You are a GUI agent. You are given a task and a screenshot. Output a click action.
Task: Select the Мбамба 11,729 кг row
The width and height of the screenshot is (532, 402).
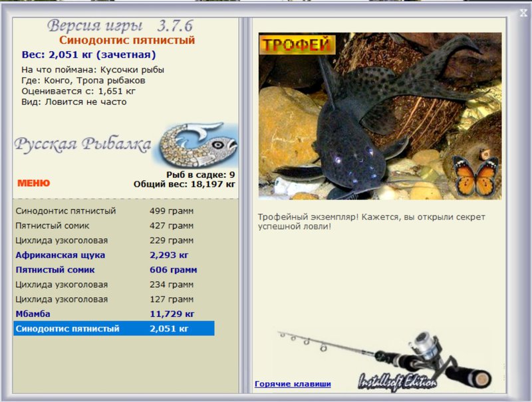coord(114,314)
